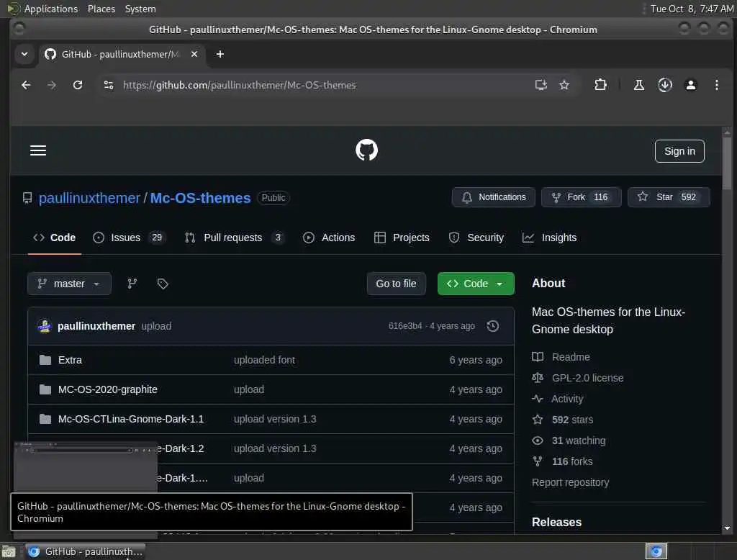The image size is (737, 560).
Task: Open the commit history clock icon
Action: coord(492,326)
